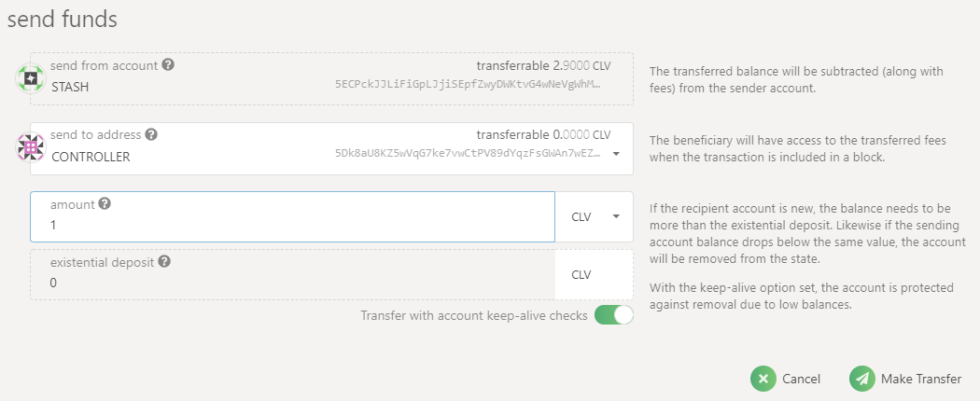Click the CLV label beside existential deposit

pyautogui.click(x=581, y=275)
